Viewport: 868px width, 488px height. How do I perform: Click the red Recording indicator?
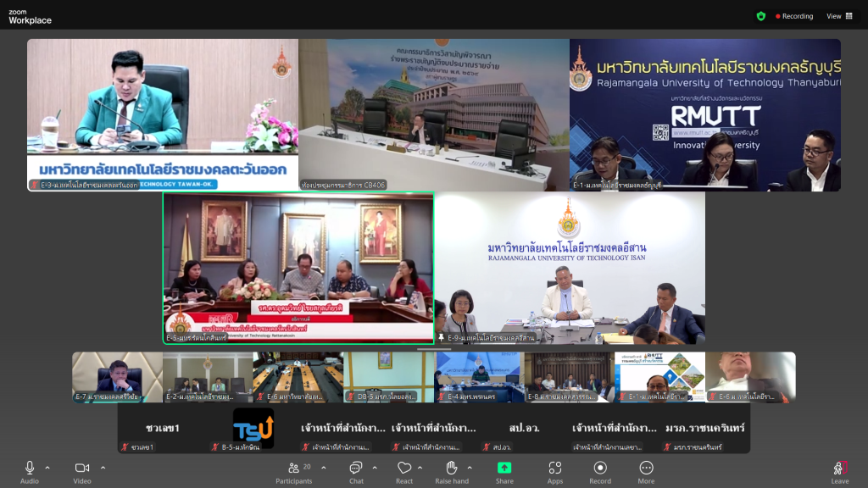click(794, 16)
